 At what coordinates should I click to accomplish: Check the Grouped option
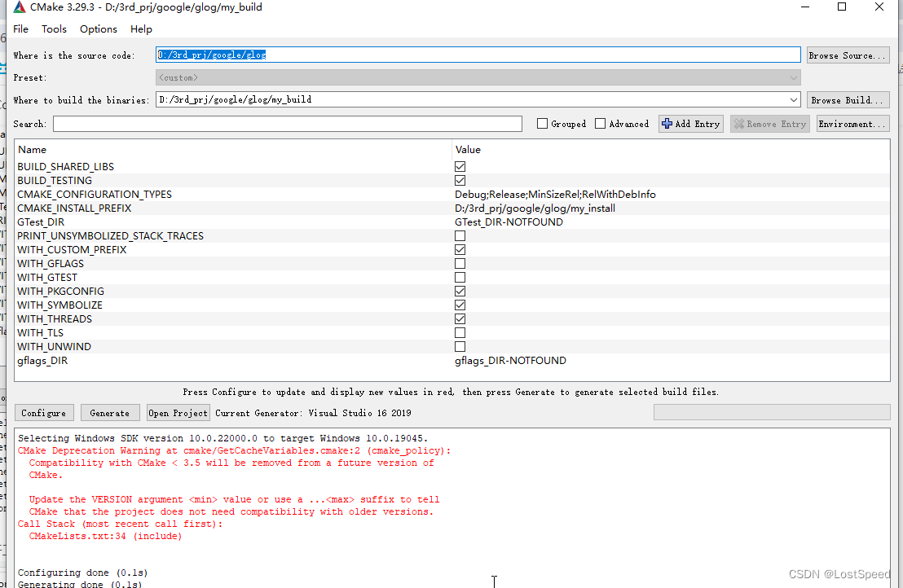(x=542, y=124)
